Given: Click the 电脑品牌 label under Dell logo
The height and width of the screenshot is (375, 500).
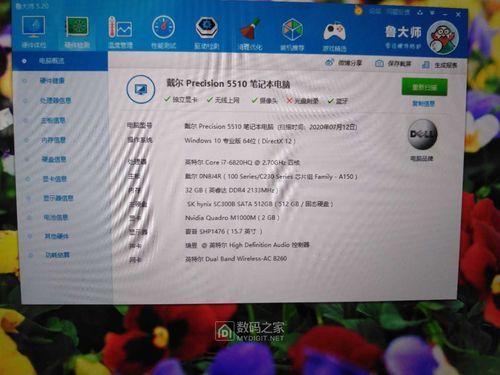Looking at the screenshot, I should [422, 158].
